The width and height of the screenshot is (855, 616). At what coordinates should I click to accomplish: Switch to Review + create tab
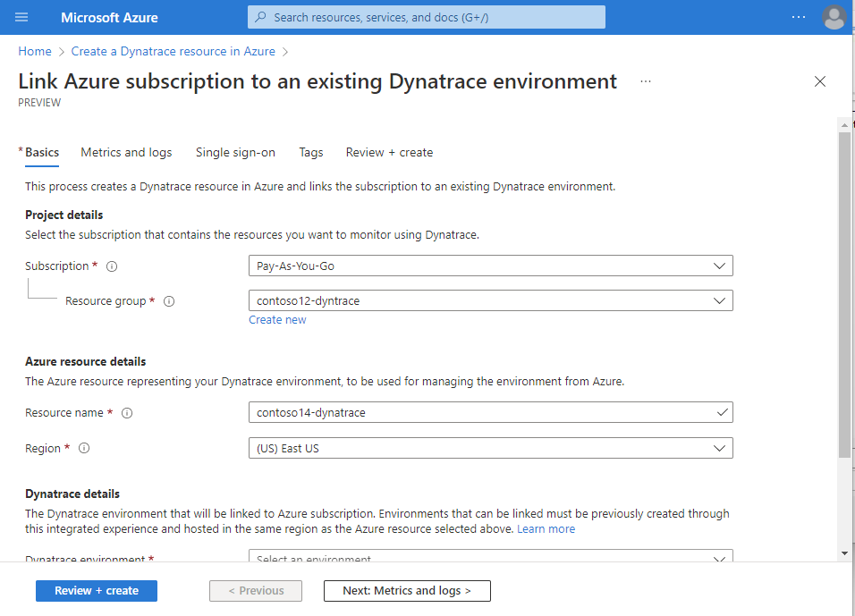coord(389,152)
